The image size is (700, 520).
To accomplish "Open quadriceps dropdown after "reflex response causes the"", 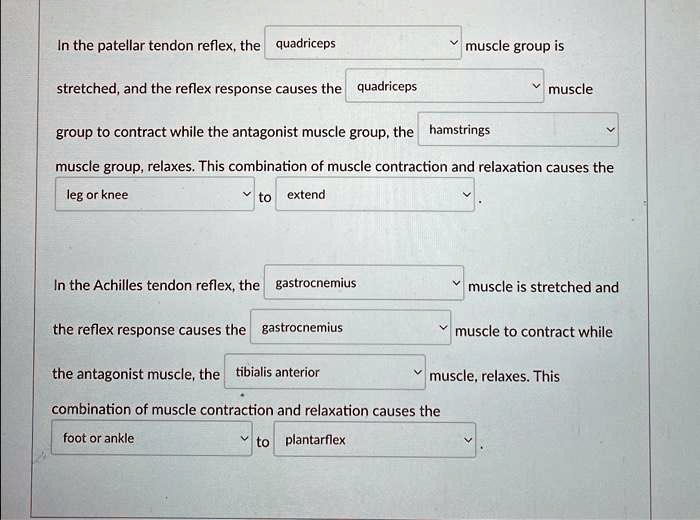I will [445, 86].
